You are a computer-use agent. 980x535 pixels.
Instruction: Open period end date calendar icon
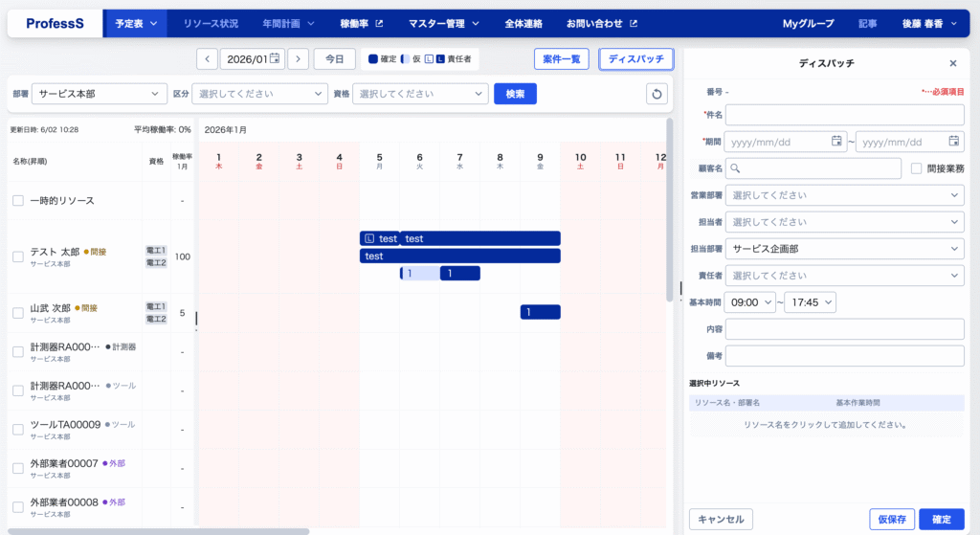[954, 142]
